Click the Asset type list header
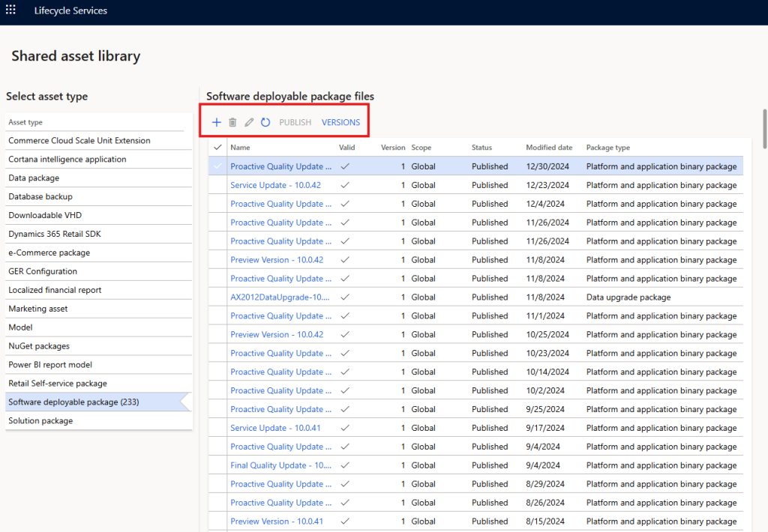The height and width of the screenshot is (532, 768). coord(25,122)
